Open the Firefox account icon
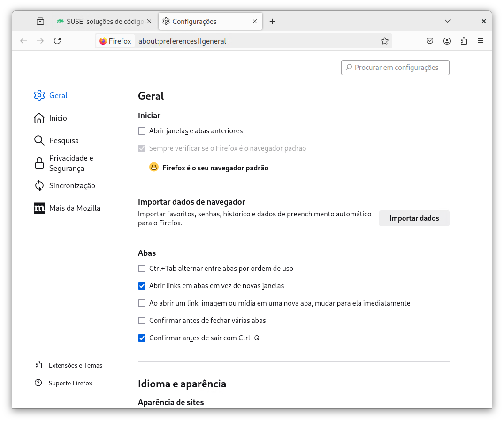The width and height of the screenshot is (504, 422). pyautogui.click(x=447, y=41)
